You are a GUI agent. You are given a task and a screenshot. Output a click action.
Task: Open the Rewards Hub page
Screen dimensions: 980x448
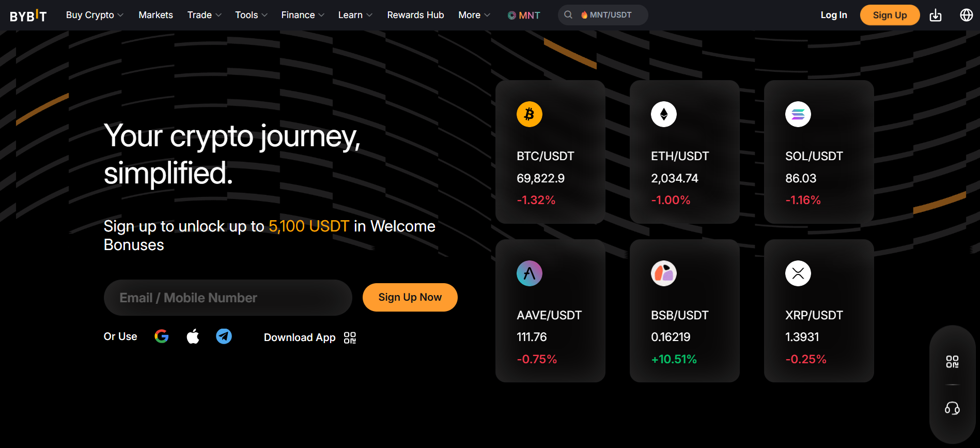415,15
